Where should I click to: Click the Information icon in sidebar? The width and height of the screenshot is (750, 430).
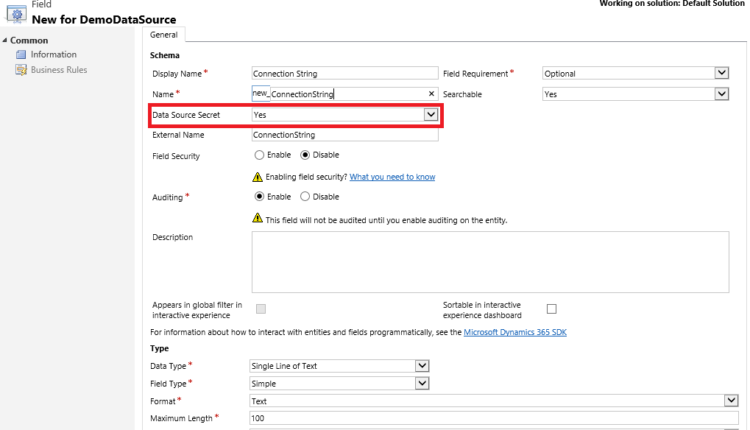(21, 55)
